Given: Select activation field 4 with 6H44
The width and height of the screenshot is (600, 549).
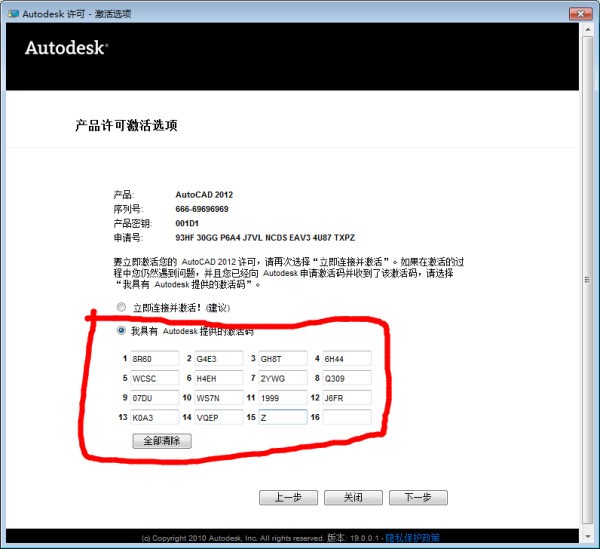Looking at the screenshot, I should coord(346,358).
